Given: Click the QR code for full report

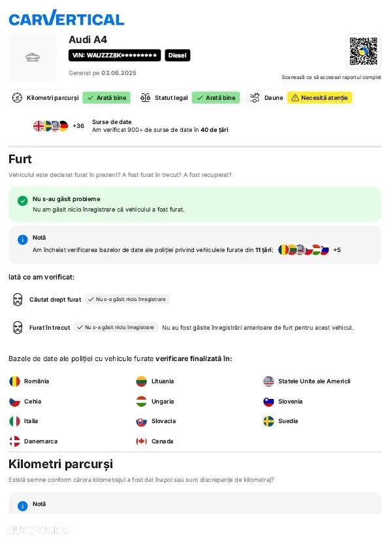Looking at the screenshot, I should 363,52.
